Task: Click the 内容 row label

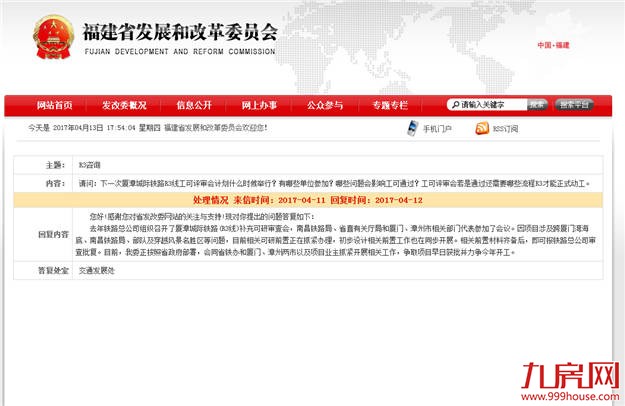Action: 55,184
